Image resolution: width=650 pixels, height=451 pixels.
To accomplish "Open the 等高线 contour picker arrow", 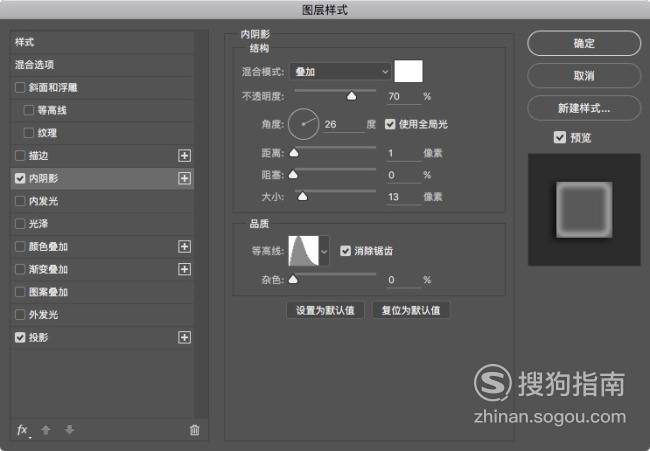I will click(x=324, y=251).
